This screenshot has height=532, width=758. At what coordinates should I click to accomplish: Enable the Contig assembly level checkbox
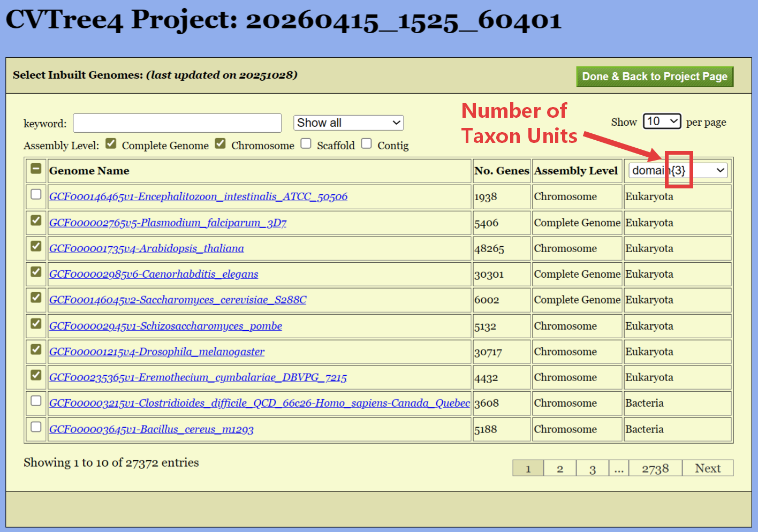click(366, 143)
